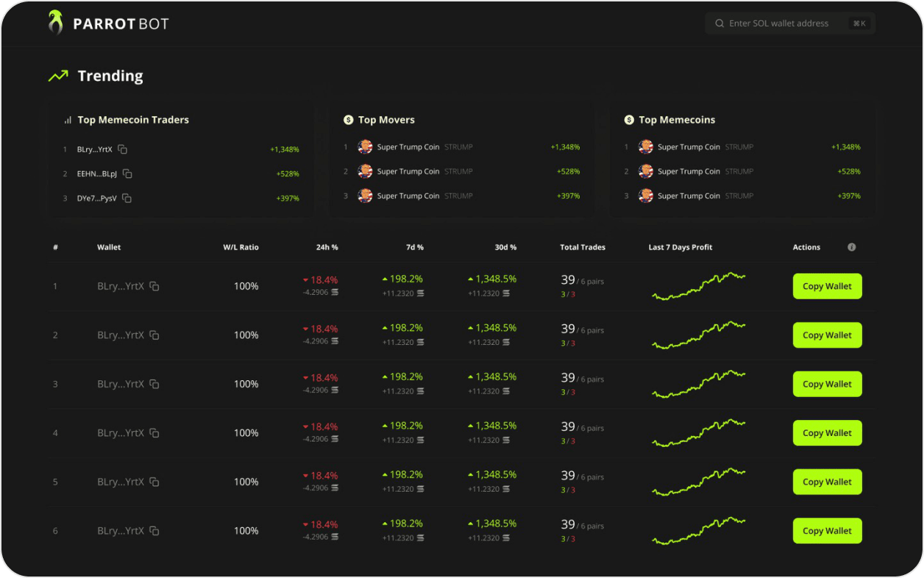Open Top Memecoins coin avatar ranked 2
This screenshot has width=924, height=578.
point(646,171)
